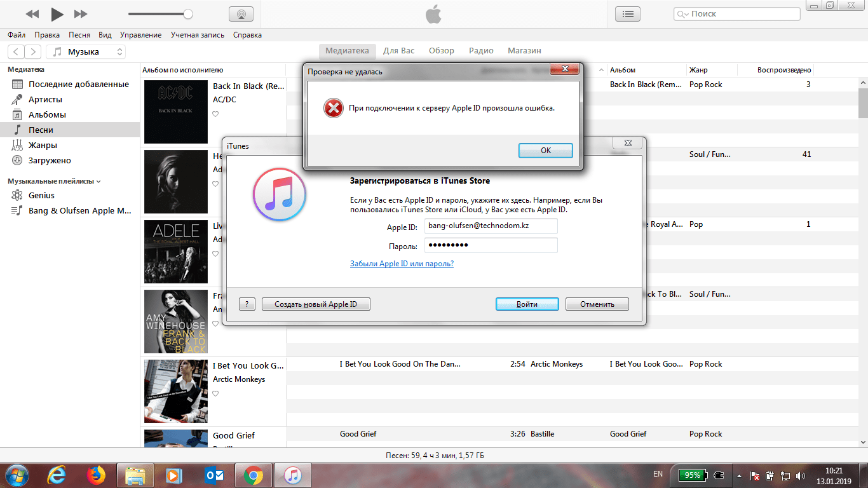Click the Apple ID input field

pyautogui.click(x=491, y=226)
